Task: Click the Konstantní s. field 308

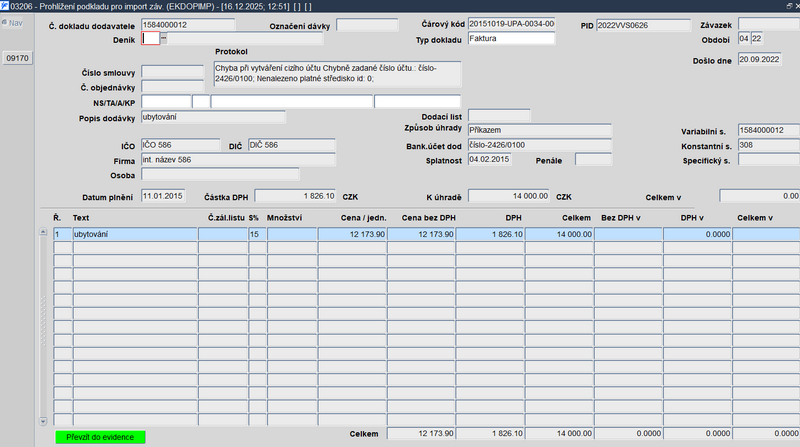Action: [x=769, y=145]
